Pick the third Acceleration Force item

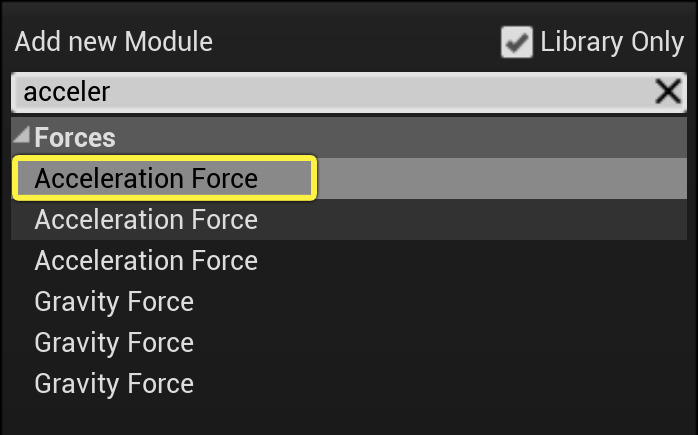click(146, 261)
